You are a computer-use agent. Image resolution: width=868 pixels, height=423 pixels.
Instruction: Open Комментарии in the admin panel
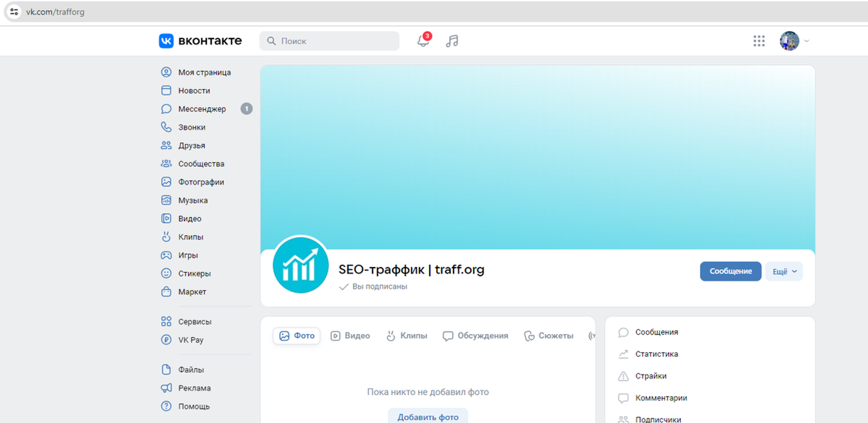pos(661,398)
